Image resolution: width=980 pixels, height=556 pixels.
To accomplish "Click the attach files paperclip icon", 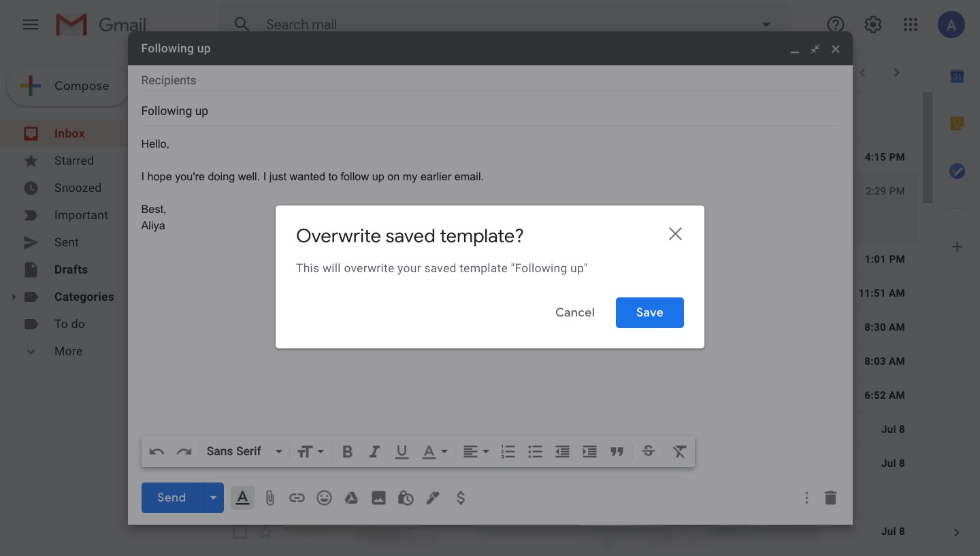I will pos(269,498).
